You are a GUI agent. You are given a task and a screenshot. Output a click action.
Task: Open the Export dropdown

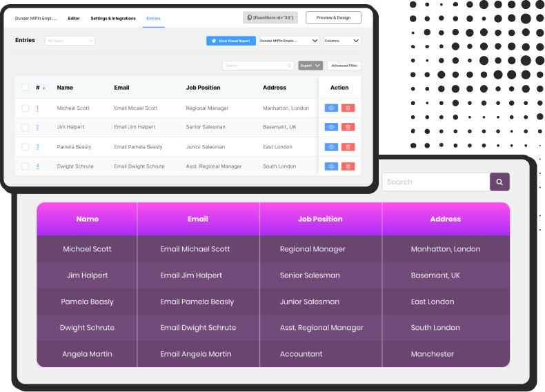(x=310, y=66)
